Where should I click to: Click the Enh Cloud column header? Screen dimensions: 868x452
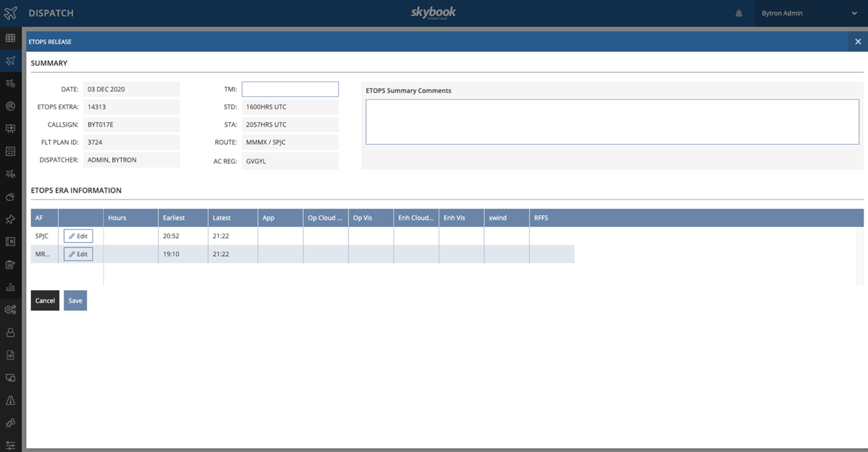[416, 218]
